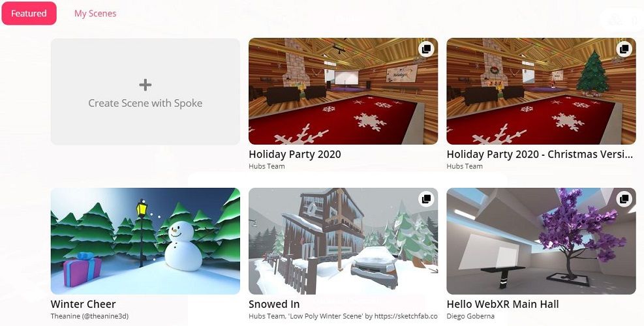Click the remix icon on Snowed In
Image resolution: width=644 pixels, height=326 pixels.
pos(426,199)
